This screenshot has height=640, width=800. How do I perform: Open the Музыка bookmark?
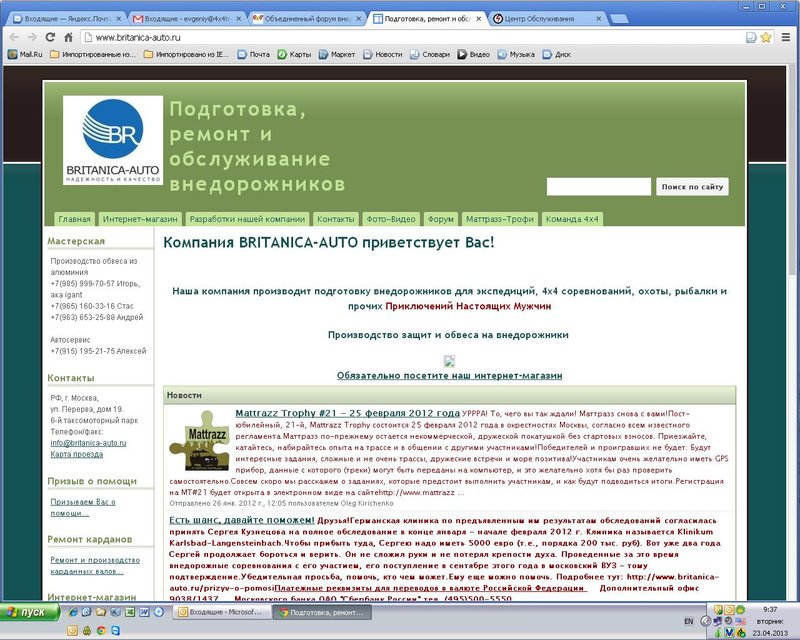(516, 54)
